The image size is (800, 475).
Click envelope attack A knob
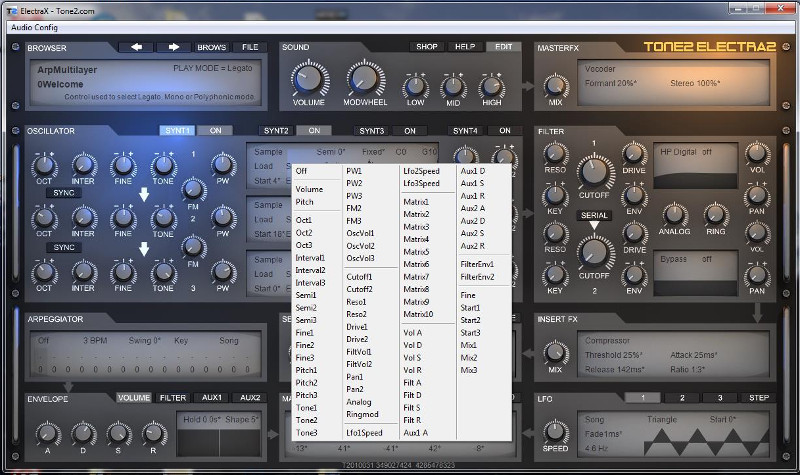[47, 433]
